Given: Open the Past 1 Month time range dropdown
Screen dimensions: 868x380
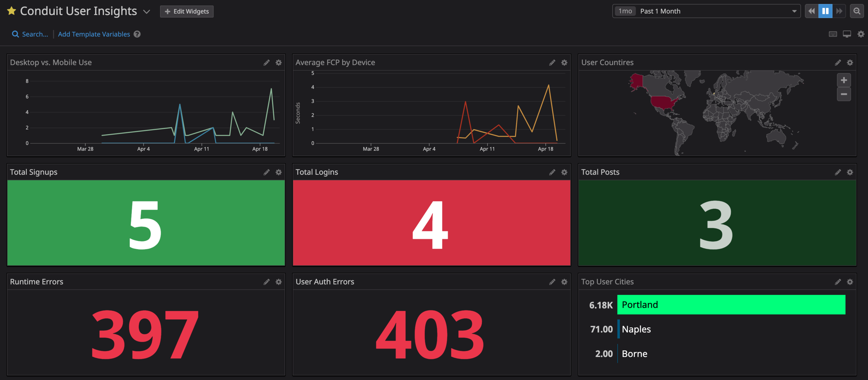Looking at the screenshot, I should 706,11.
